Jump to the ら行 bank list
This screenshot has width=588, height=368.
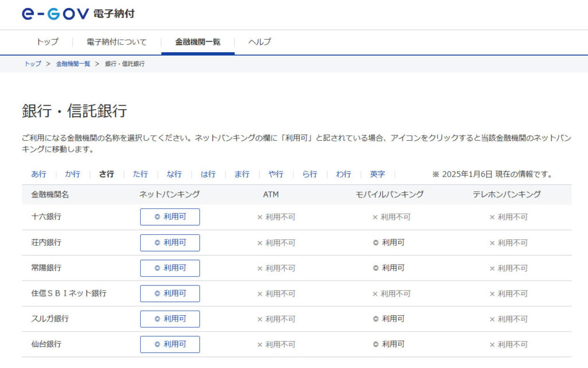point(310,175)
